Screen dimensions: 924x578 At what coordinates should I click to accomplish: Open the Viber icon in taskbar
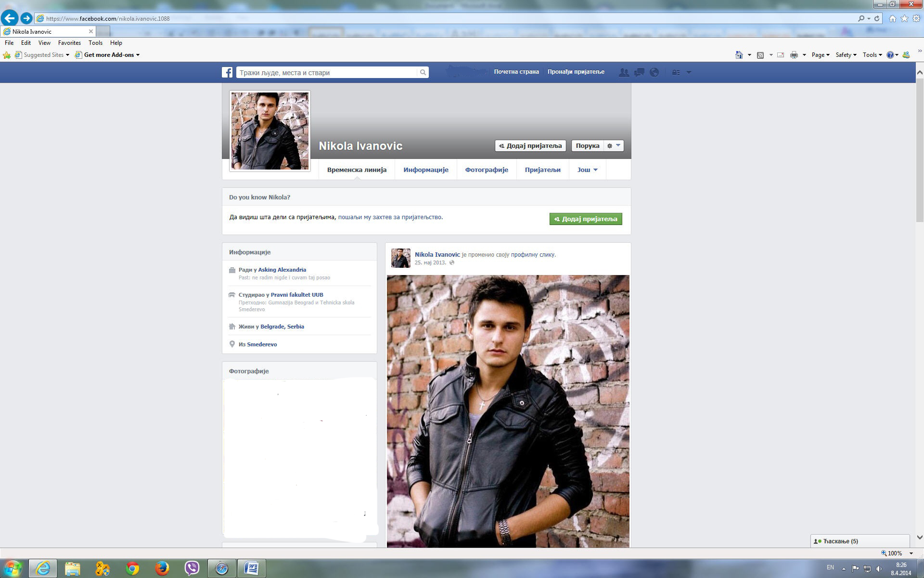pos(192,568)
